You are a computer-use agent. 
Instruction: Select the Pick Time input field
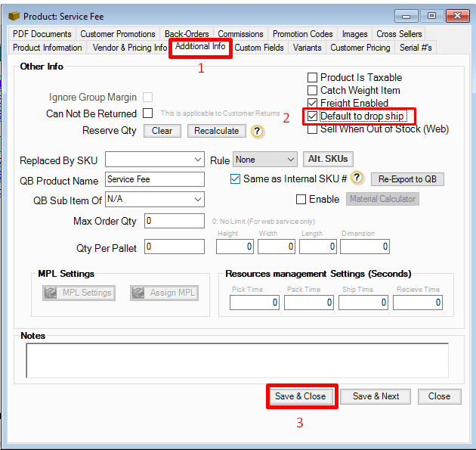[254, 303]
